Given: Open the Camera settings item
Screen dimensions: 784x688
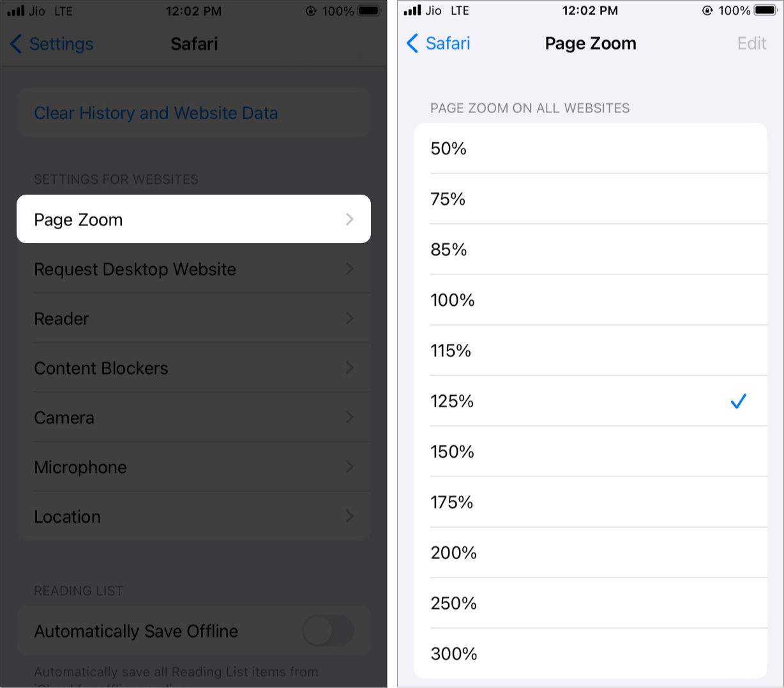Looking at the screenshot, I should [194, 417].
